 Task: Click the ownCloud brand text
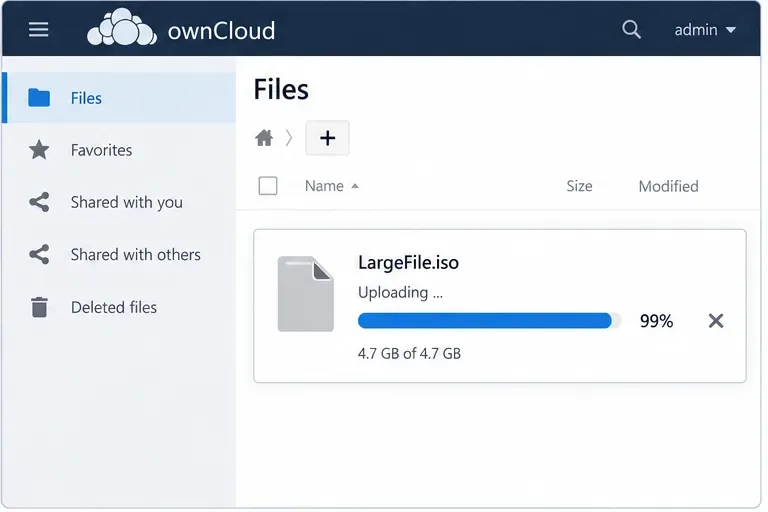(x=221, y=30)
